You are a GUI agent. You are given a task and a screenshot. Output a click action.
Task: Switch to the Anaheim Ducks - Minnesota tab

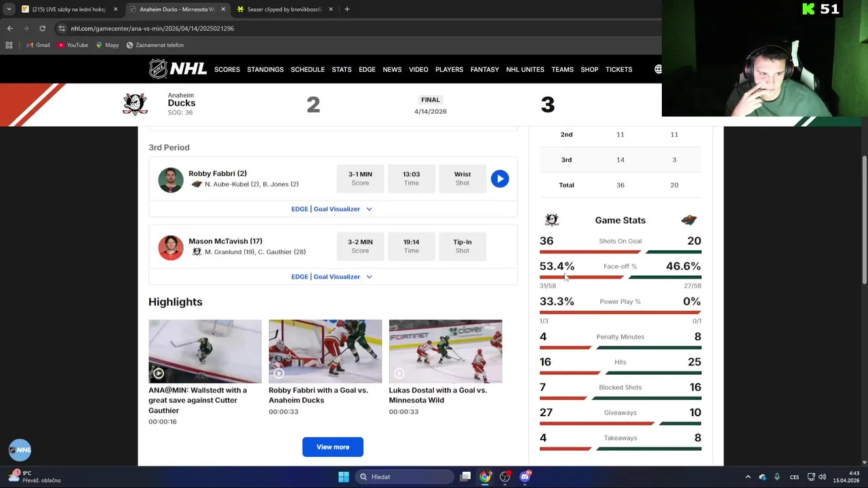pos(177,9)
